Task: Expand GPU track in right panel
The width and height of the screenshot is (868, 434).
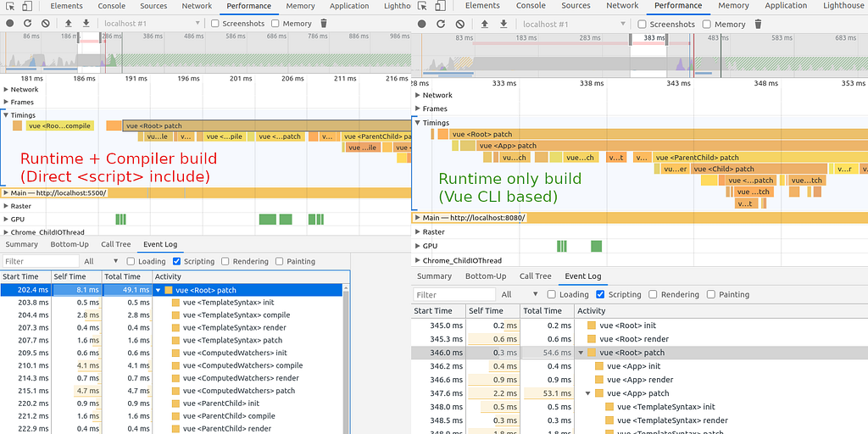Action: tap(418, 246)
